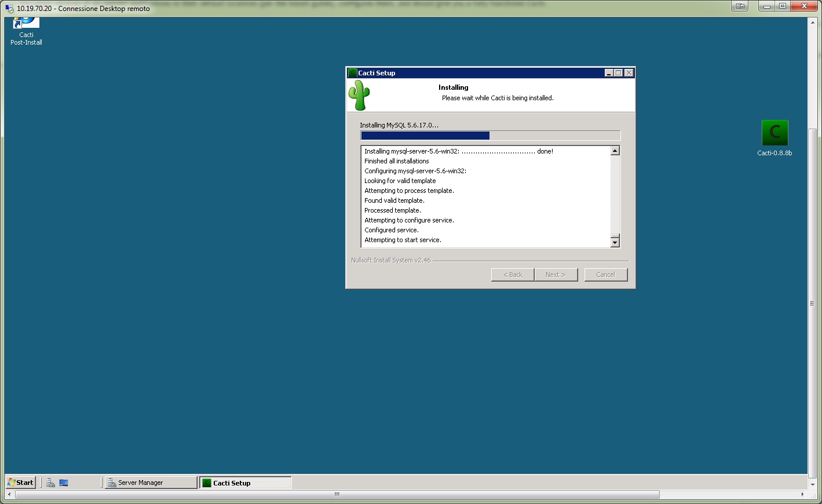Image resolution: width=822 pixels, height=504 pixels.
Task: Launch the Server Manager quick launch icon
Action: [51, 483]
